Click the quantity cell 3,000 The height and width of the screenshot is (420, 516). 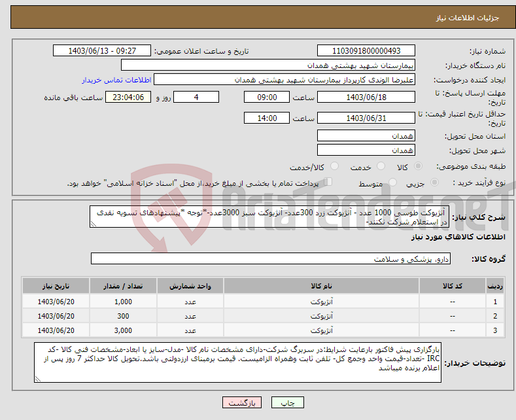tap(123, 330)
